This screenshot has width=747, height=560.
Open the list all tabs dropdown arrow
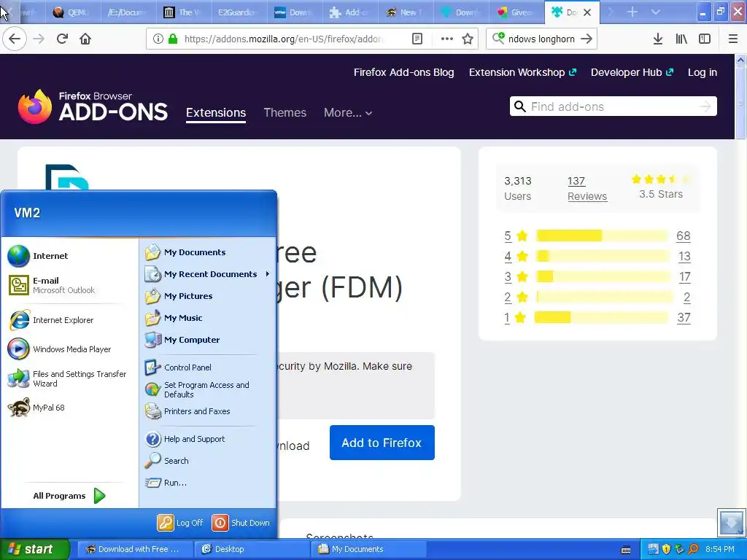pyautogui.click(x=656, y=12)
